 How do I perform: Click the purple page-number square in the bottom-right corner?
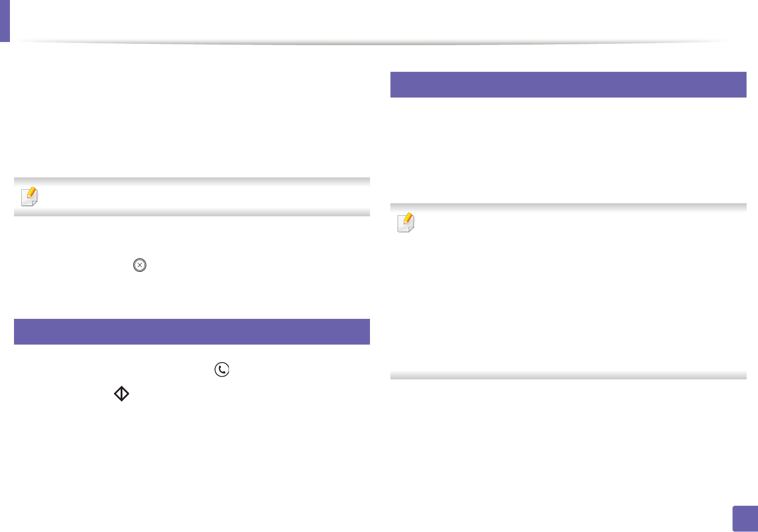744,518
